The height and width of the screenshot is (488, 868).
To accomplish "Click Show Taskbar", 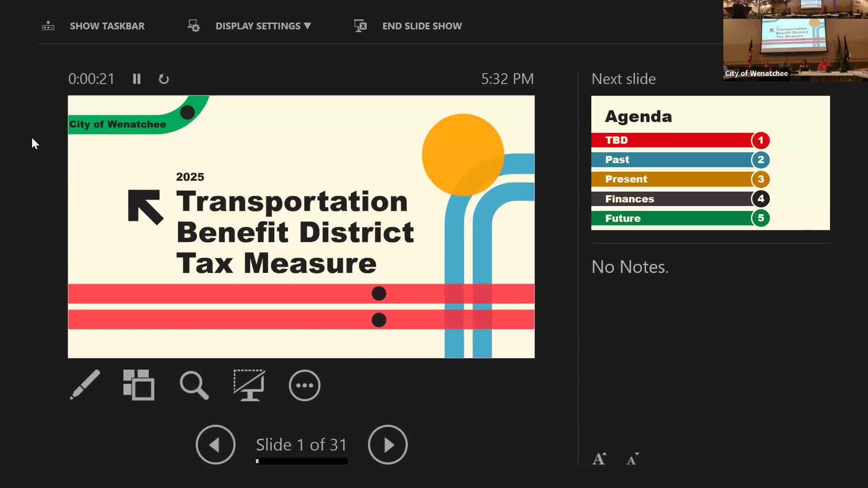I will [x=107, y=26].
